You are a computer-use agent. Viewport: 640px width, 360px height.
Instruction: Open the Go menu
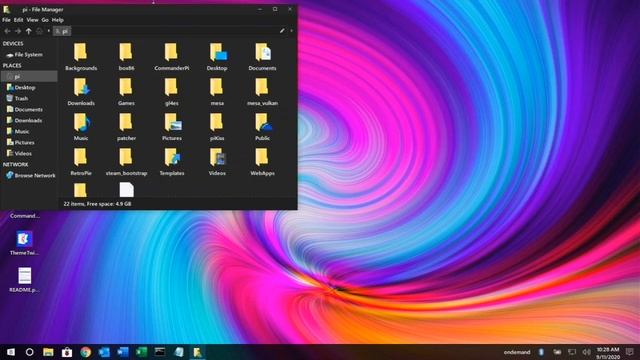click(45, 20)
